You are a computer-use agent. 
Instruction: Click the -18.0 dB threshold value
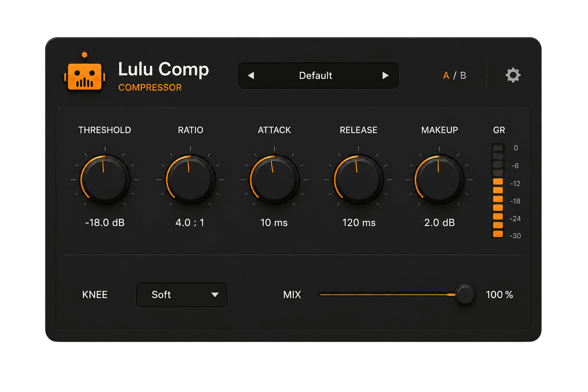(x=105, y=222)
